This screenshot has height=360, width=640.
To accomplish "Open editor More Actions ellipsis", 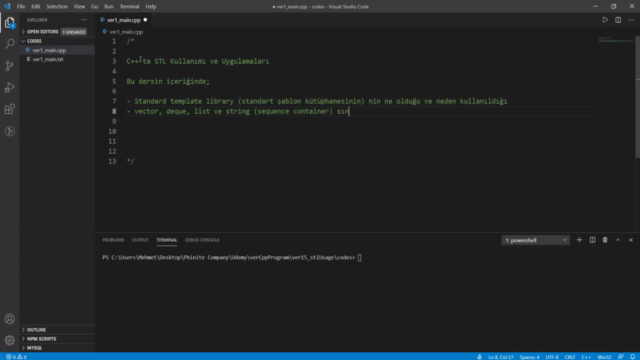I will point(631,20).
